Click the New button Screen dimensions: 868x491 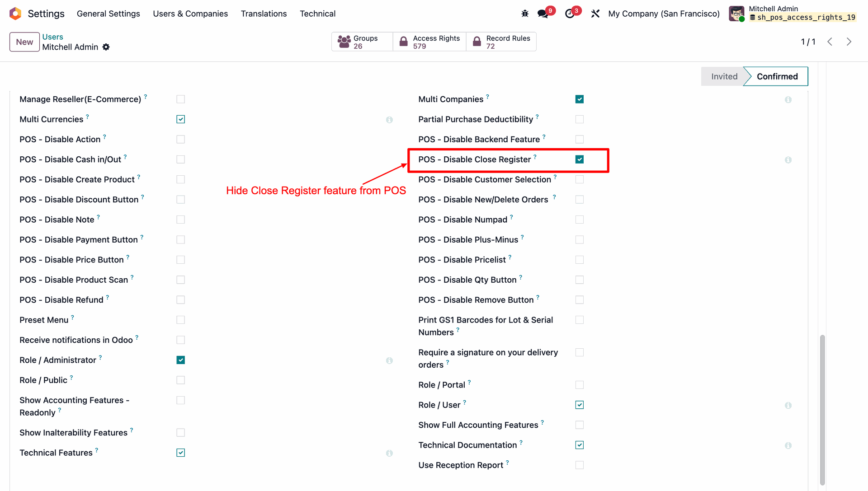coord(24,42)
